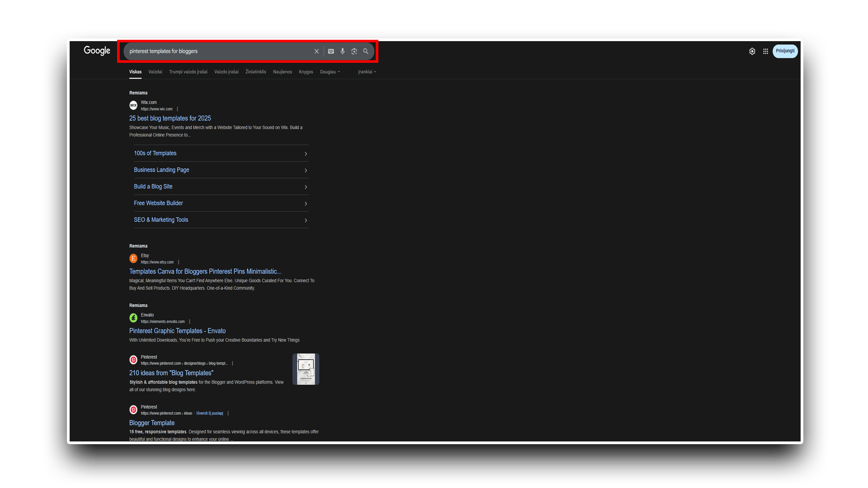Click the Google logo
This screenshot has height=488, width=868.
[96, 51]
